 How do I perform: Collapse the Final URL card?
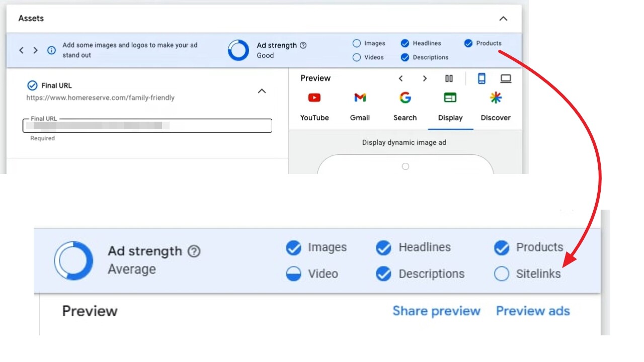(x=262, y=91)
